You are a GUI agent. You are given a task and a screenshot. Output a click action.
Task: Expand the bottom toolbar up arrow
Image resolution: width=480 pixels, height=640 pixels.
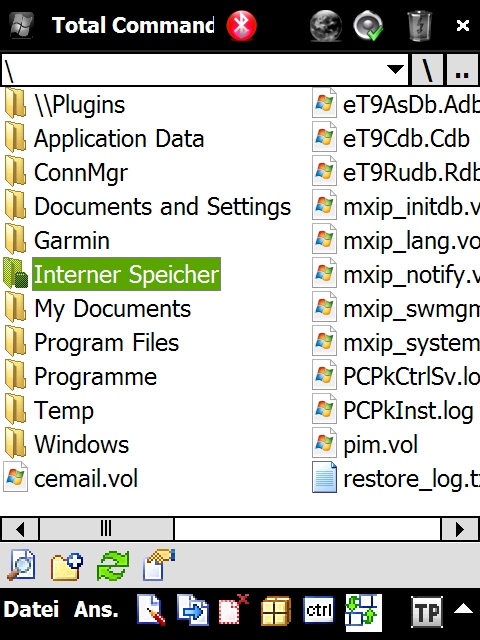click(463, 609)
